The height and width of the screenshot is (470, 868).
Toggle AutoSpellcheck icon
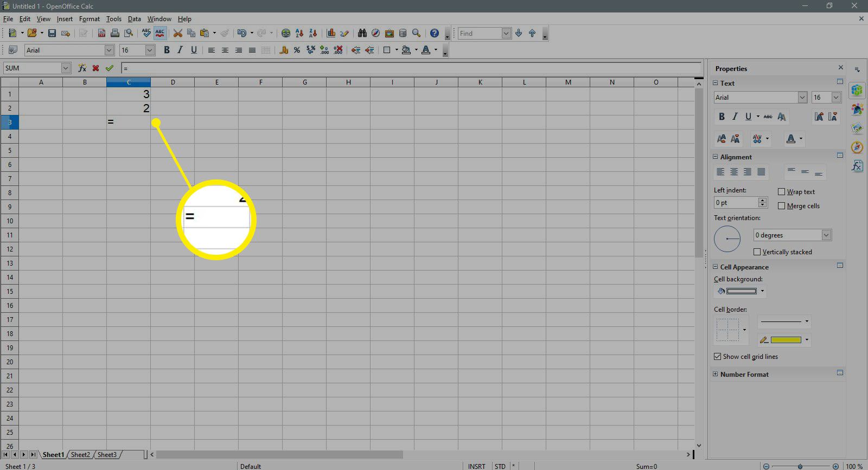160,33
